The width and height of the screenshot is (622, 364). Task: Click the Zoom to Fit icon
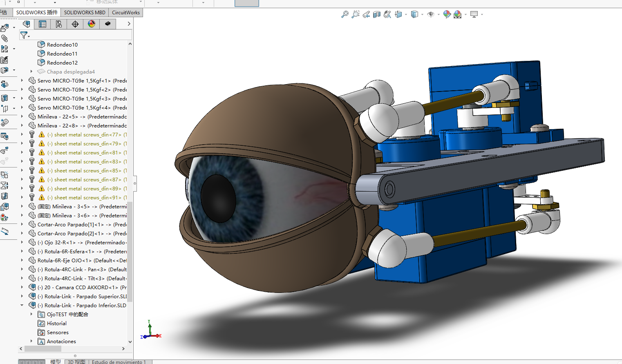(x=345, y=14)
